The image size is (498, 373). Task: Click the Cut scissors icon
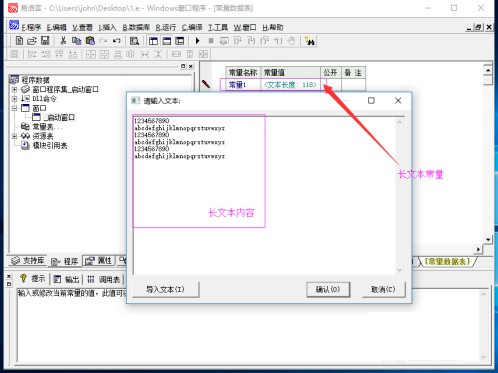click(x=63, y=41)
